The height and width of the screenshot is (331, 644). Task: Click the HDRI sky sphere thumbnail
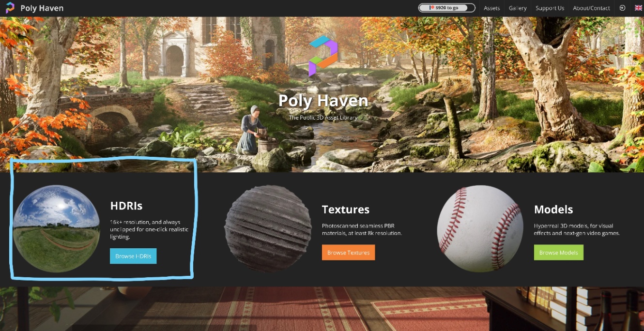point(56,228)
